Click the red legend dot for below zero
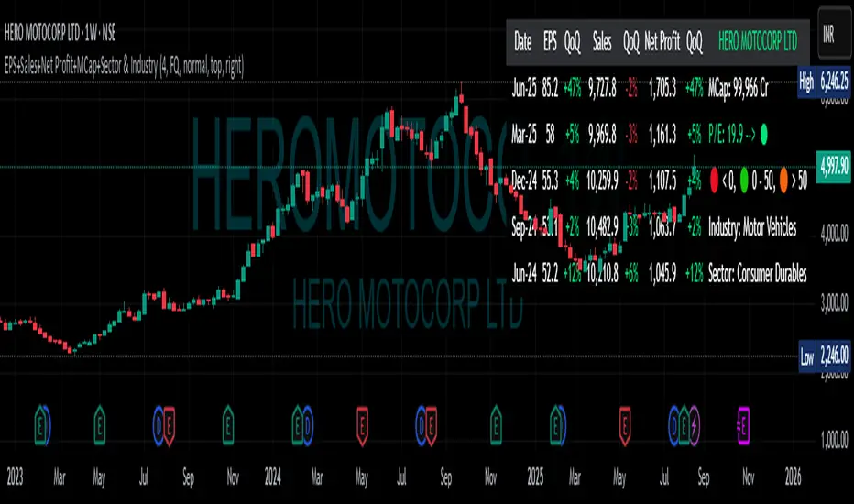 click(714, 181)
